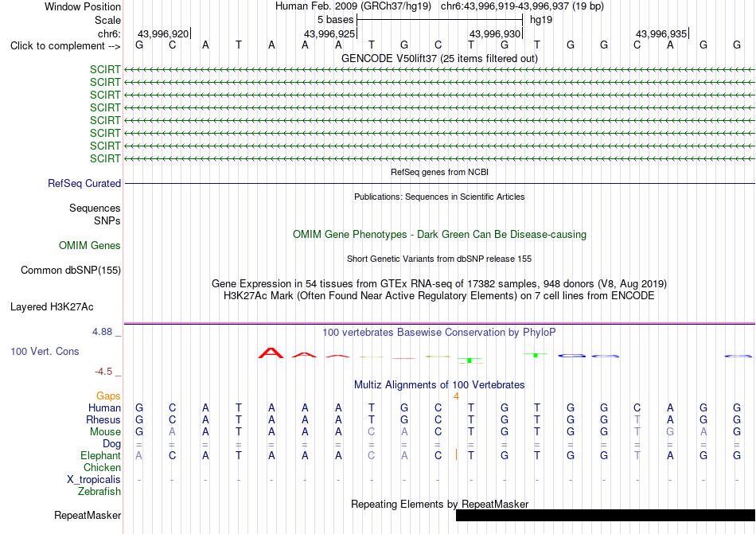This screenshot has height=534, width=756.
Task: Click the '5 bases' scale bar label
Action: point(336,20)
